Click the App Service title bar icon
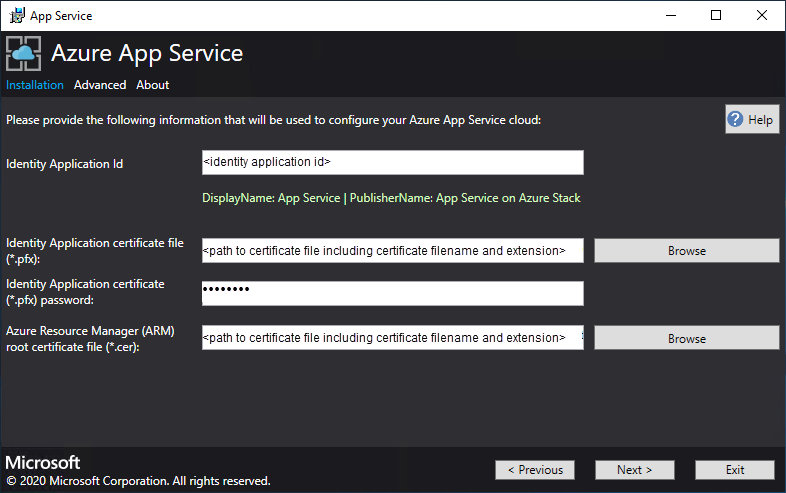This screenshot has width=786, height=493. coord(16,15)
